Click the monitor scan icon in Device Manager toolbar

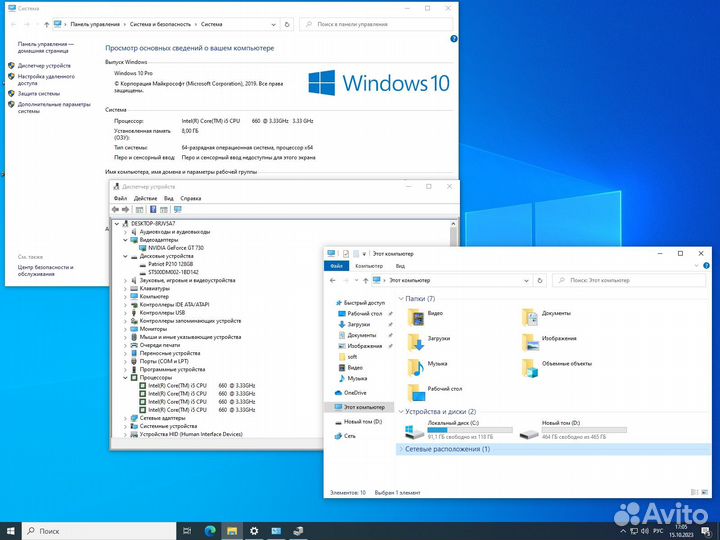(x=178, y=209)
